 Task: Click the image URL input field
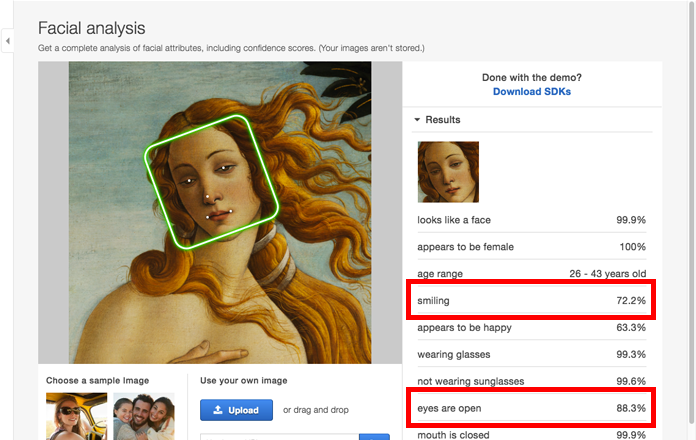tap(280, 437)
